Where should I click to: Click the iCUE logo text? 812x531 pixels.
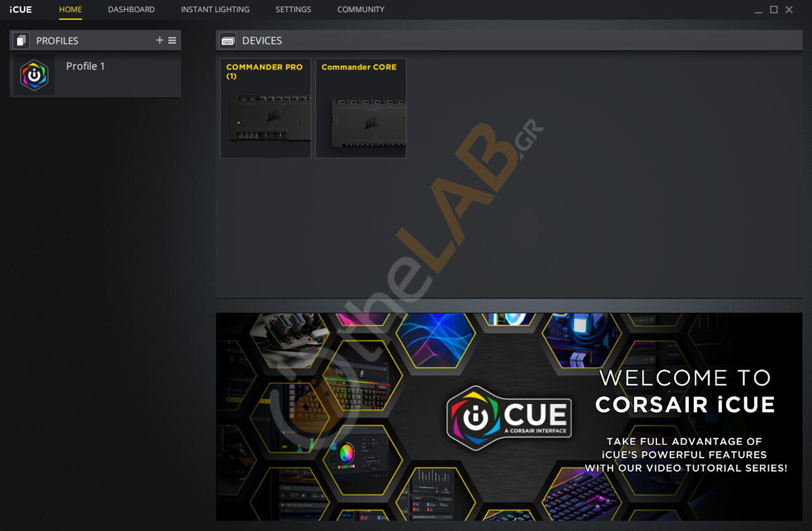(x=21, y=9)
